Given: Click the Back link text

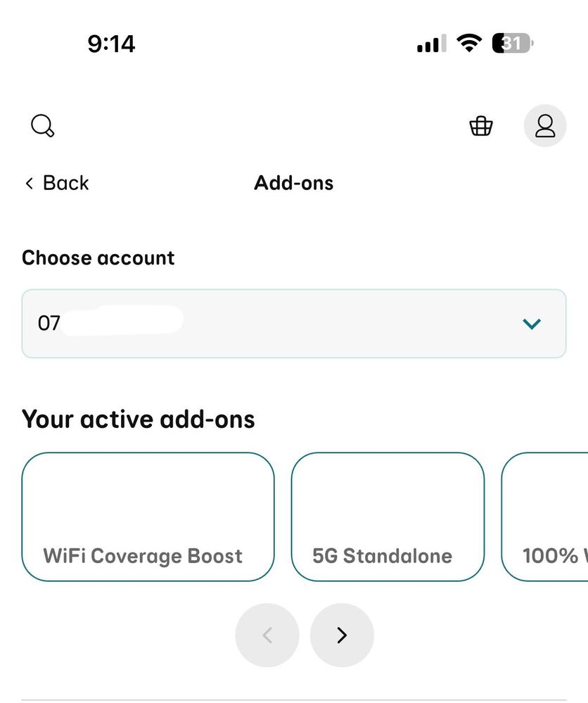Looking at the screenshot, I should tap(65, 183).
